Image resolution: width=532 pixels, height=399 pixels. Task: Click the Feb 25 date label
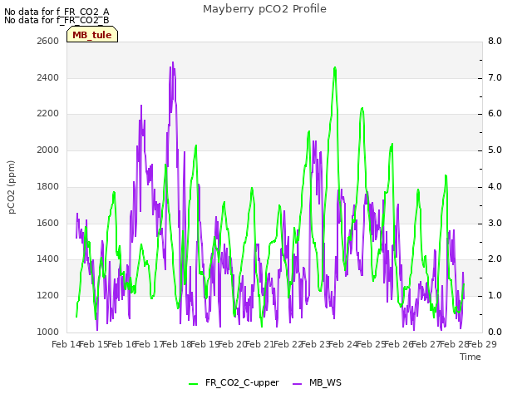372,344
